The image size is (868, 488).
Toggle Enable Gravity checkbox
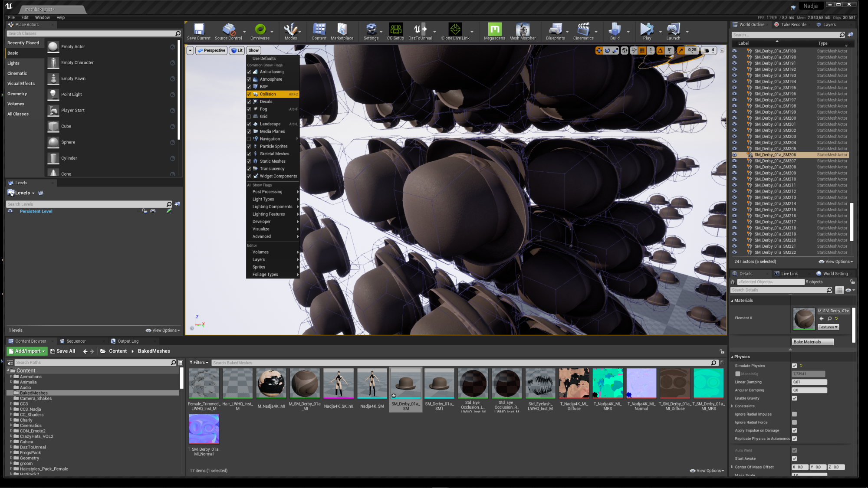(794, 398)
